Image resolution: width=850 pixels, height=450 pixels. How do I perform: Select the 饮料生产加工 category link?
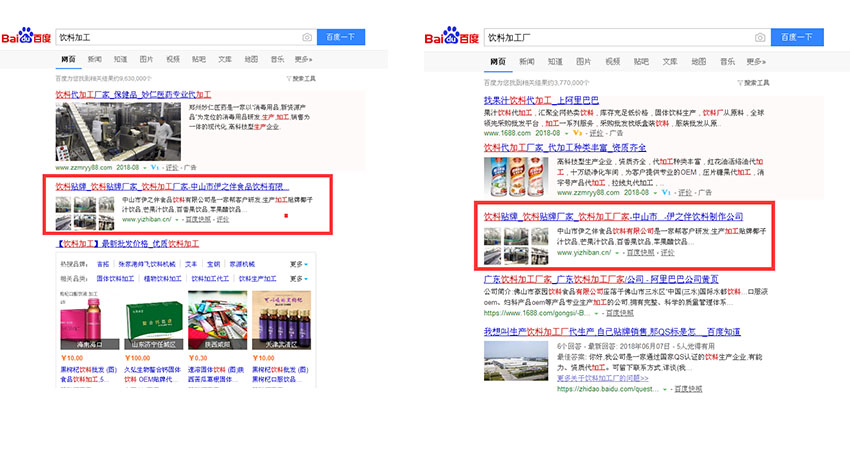pyautogui.click(x=257, y=279)
